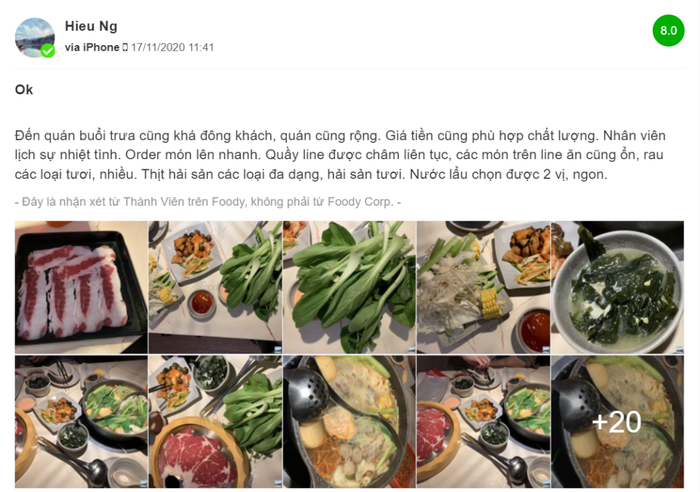700x492 pixels.
Task: Click the green 8.0 rating badge
Action: pos(668,30)
